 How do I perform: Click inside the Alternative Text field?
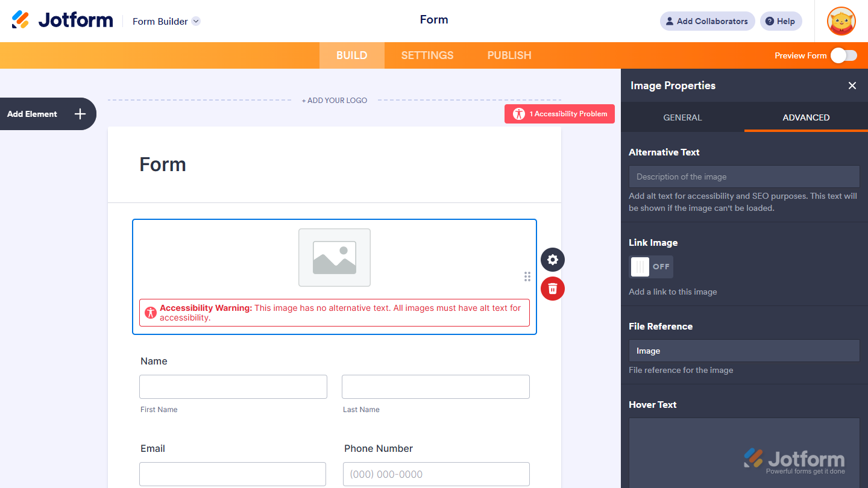(x=744, y=176)
